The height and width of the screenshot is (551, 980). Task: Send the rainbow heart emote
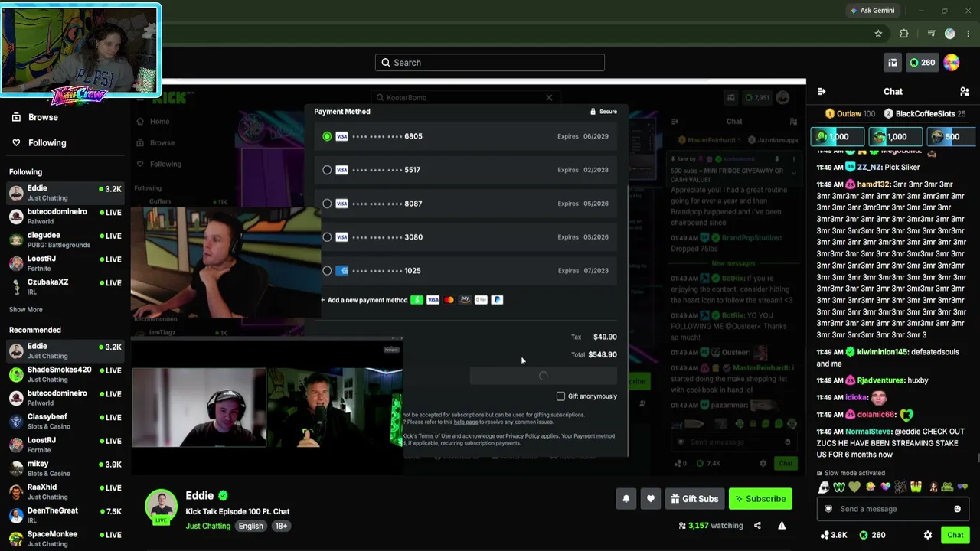point(885,487)
